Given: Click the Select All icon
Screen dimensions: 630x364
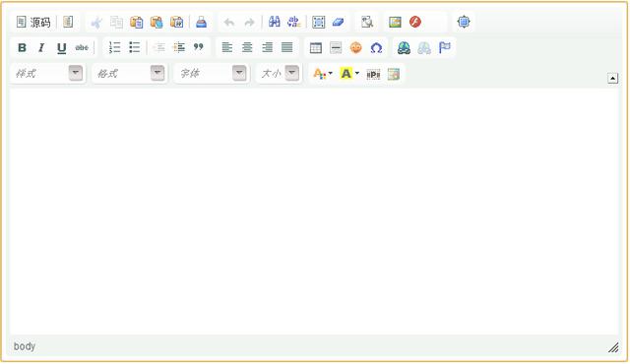Looking at the screenshot, I should pos(319,22).
